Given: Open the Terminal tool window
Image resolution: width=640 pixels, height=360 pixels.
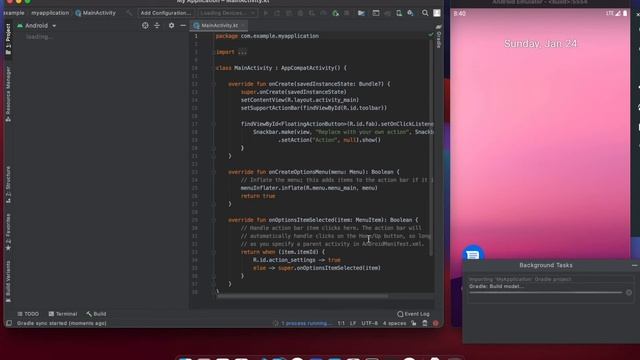Looking at the screenshot, I should point(62,314).
